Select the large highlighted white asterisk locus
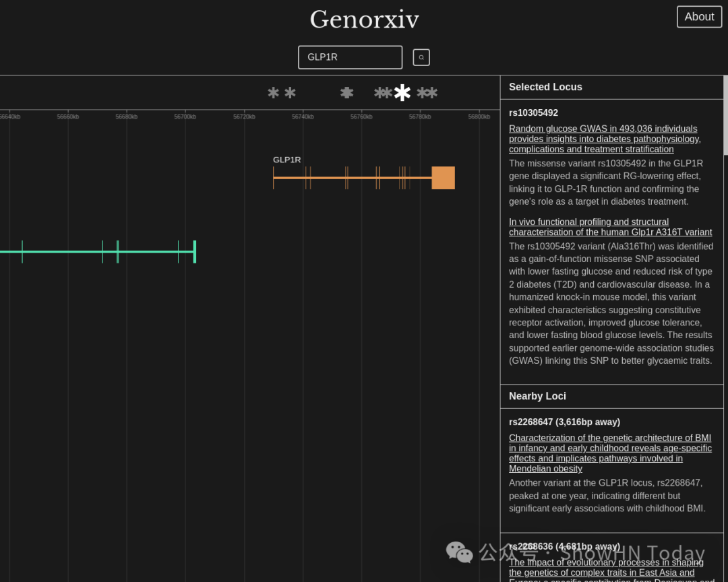Screen dimensions: 728x582 pyautogui.click(x=402, y=93)
